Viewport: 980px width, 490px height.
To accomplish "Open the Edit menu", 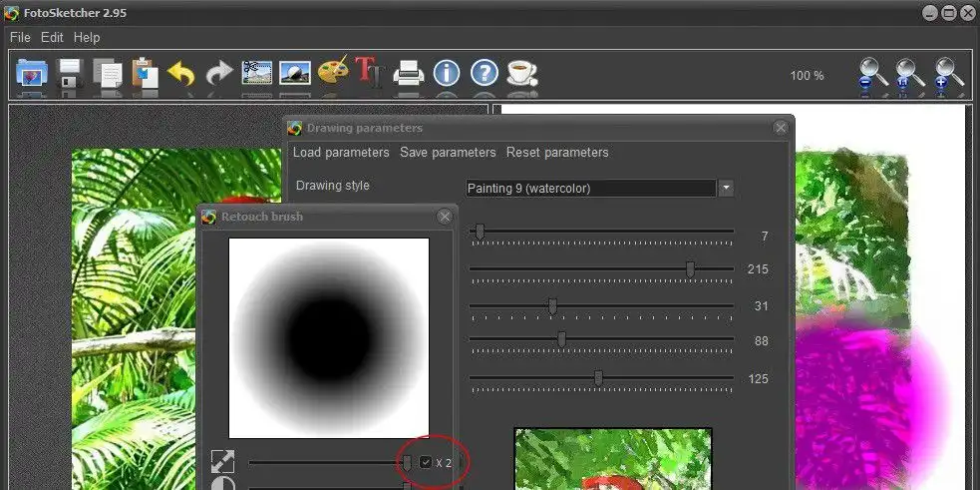I will click(x=52, y=38).
